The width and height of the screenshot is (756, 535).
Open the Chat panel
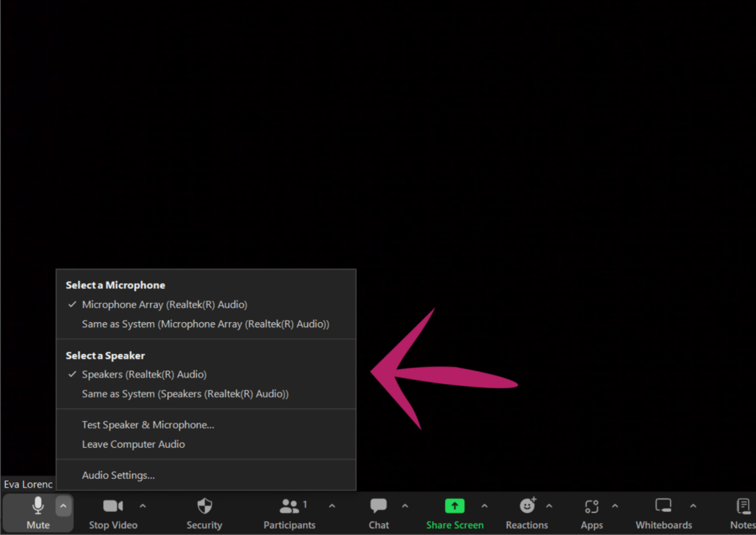click(379, 514)
